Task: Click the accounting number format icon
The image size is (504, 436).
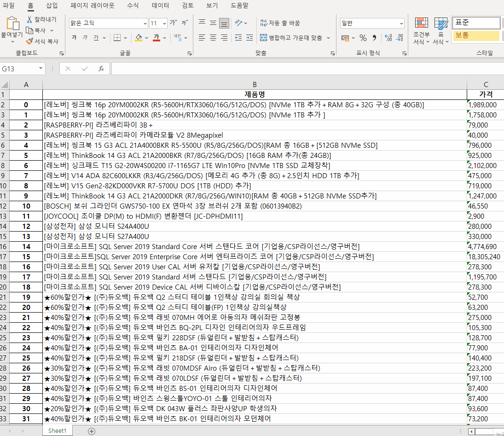Action: tap(345, 38)
